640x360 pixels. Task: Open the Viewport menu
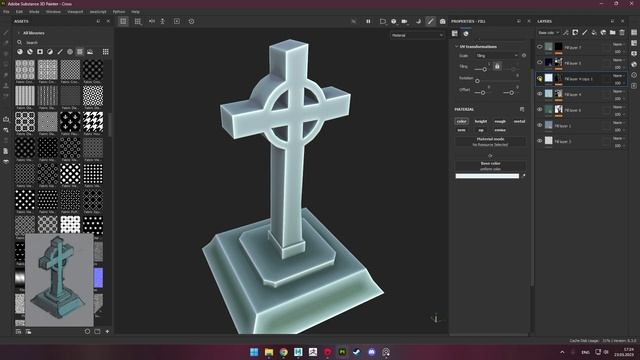(x=75, y=12)
